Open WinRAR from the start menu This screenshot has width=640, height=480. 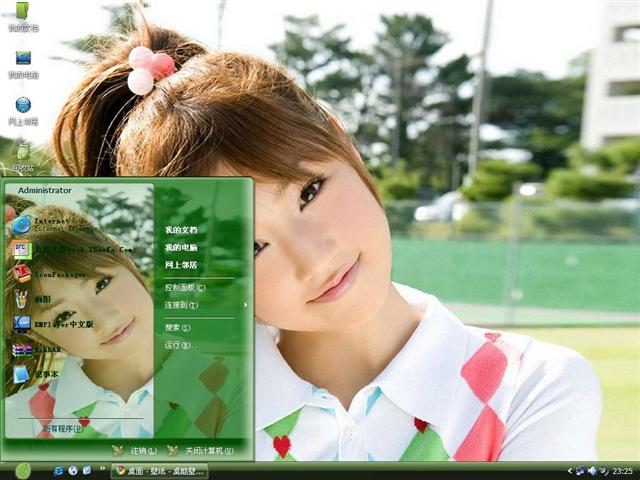point(38,349)
